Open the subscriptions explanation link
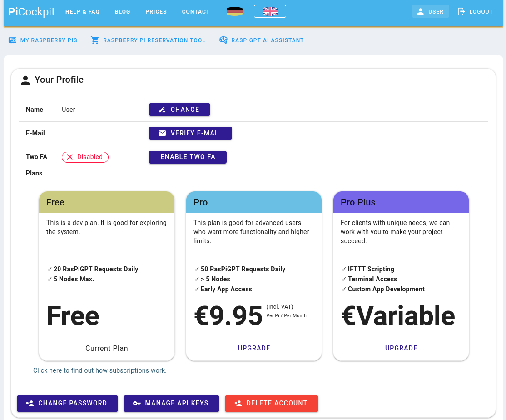The height and width of the screenshot is (420, 506). point(99,370)
